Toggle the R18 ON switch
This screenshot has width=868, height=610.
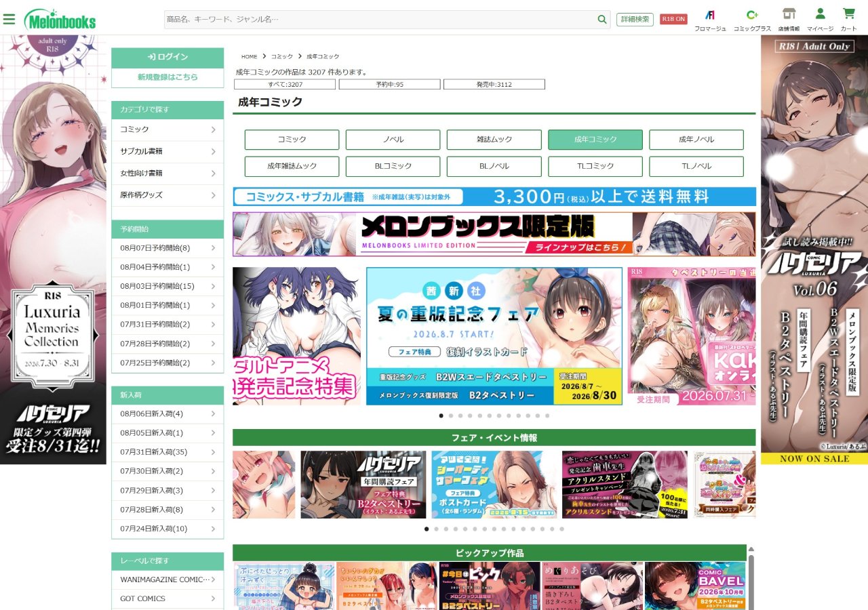(673, 19)
